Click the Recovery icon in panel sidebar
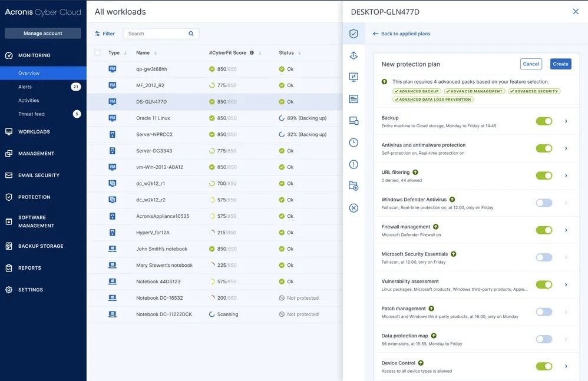 (354, 55)
